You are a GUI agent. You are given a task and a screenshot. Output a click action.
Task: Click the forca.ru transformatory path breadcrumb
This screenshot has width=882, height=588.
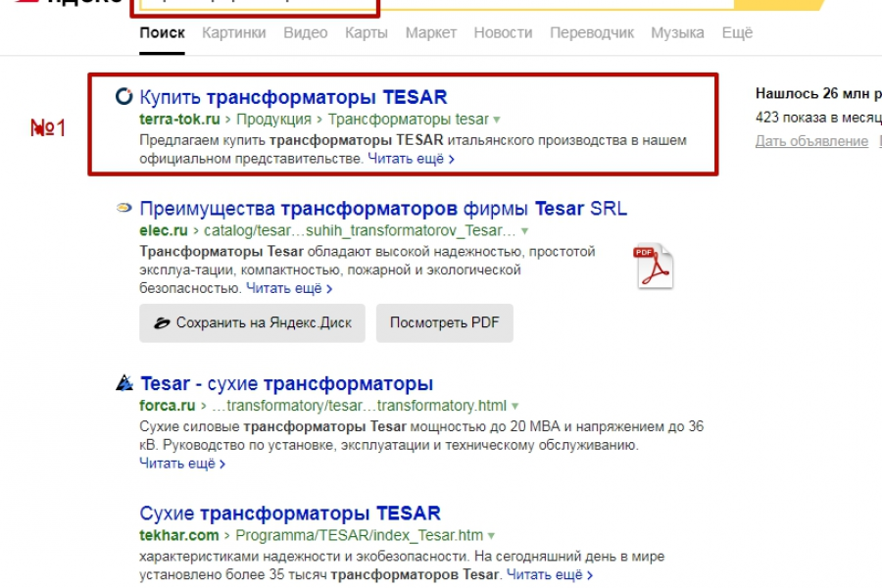coord(359,406)
